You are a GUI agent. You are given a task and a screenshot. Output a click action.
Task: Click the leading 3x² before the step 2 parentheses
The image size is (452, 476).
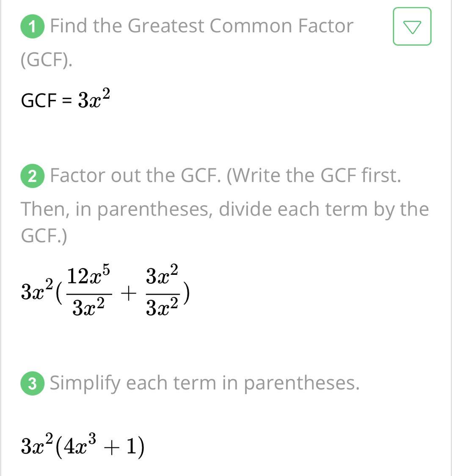tap(37, 292)
